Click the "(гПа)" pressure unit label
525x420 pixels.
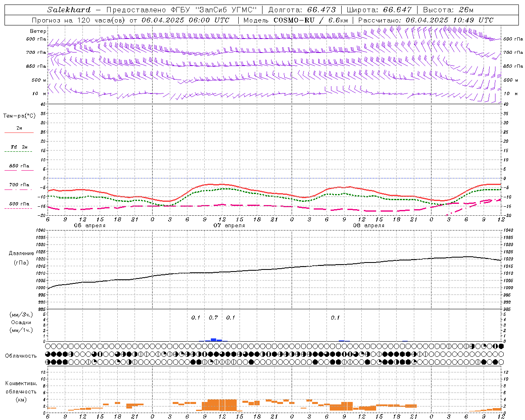coord(21,262)
